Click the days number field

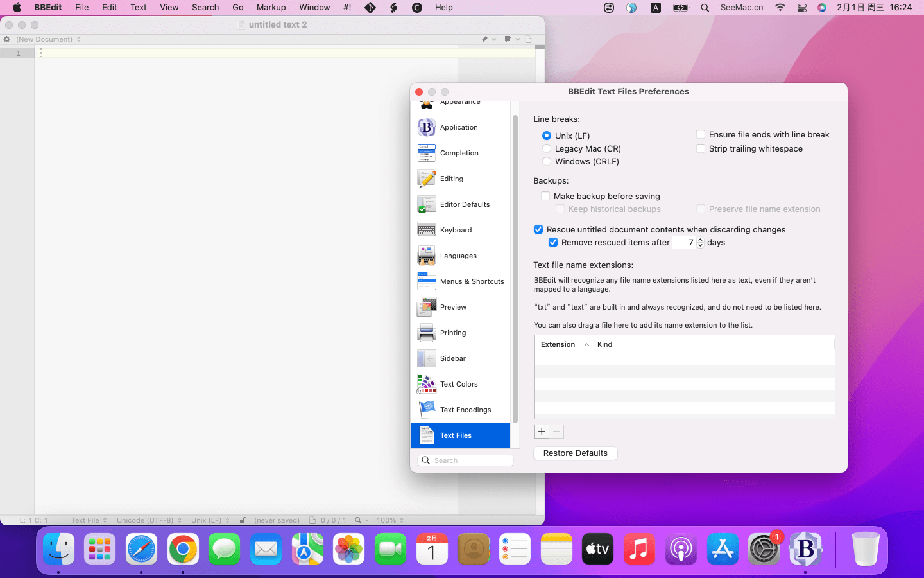tap(684, 242)
